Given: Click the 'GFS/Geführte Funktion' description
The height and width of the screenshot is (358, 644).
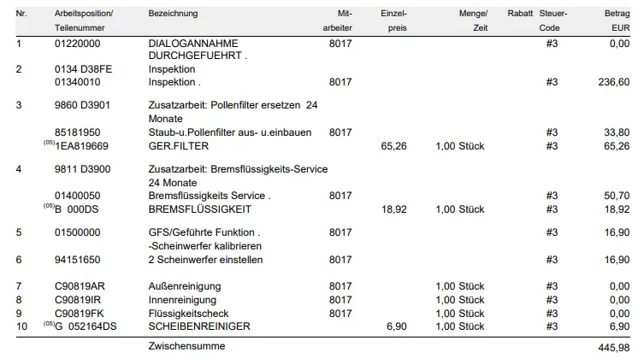Looking at the screenshot, I should coord(204,232).
